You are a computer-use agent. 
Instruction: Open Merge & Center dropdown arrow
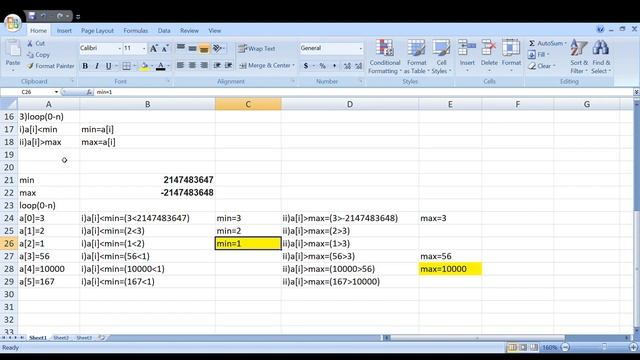coord(293,65)
